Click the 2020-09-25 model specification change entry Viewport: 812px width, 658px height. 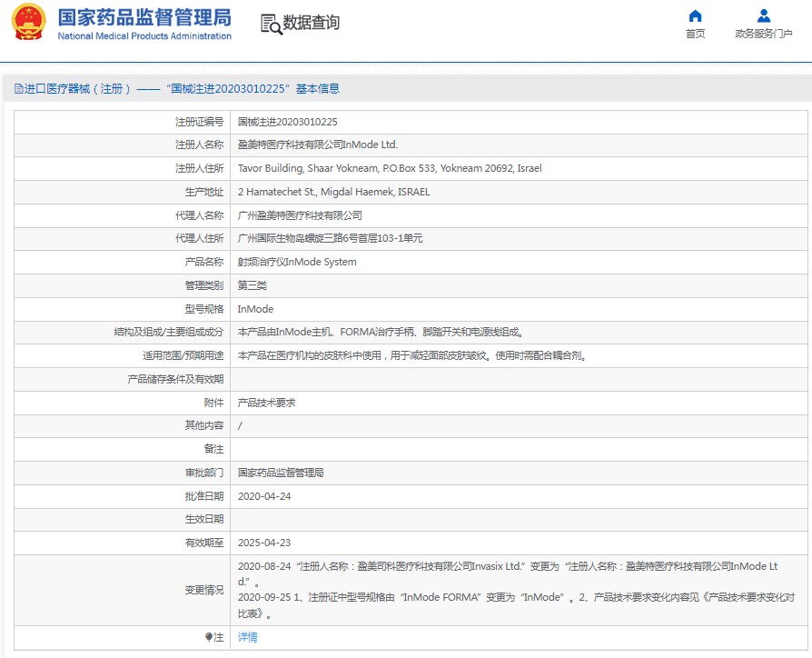coord(516,605)
